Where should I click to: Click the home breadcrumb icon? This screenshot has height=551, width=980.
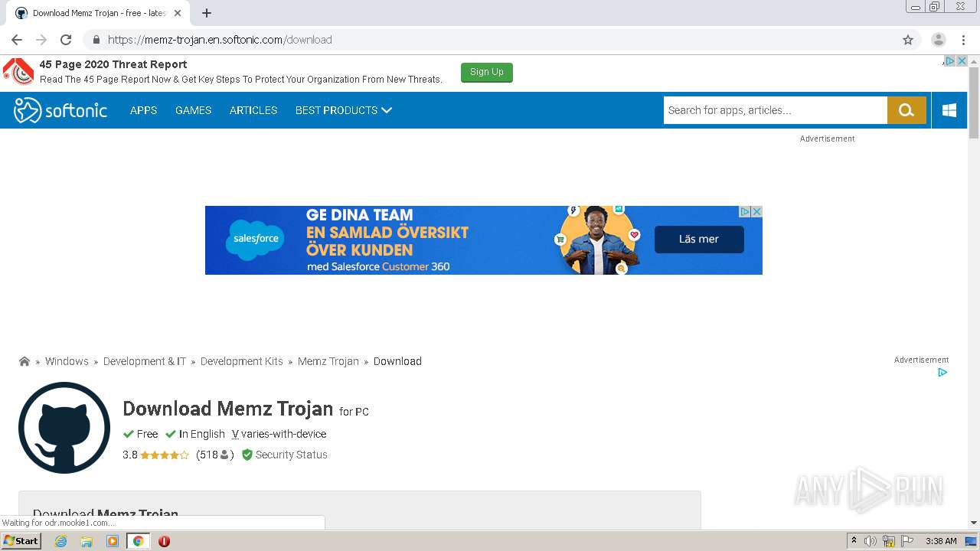tap(24, 361)
